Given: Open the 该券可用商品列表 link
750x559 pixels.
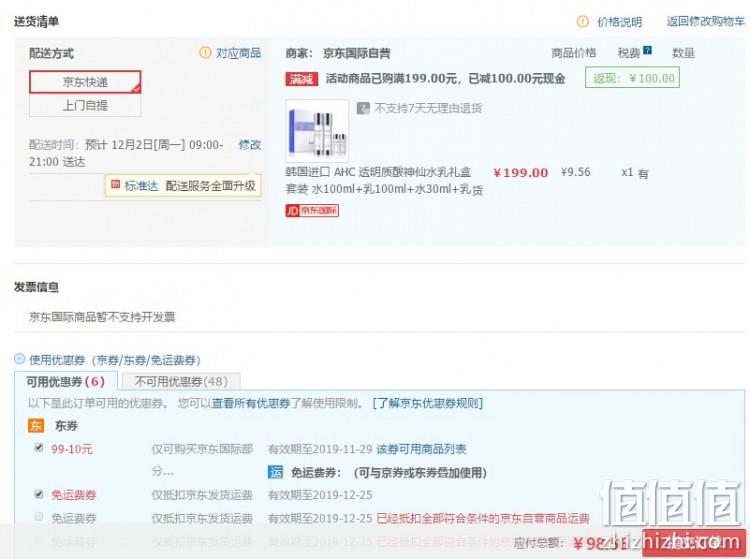Looking at the screenshot, I should [421, 449].
